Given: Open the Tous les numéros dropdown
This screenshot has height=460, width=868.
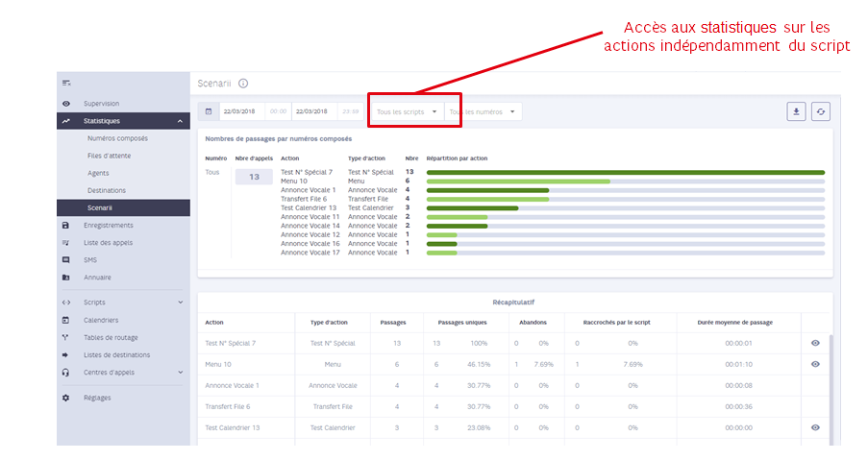Looking at the screenshot, I should tap(483, 111).
